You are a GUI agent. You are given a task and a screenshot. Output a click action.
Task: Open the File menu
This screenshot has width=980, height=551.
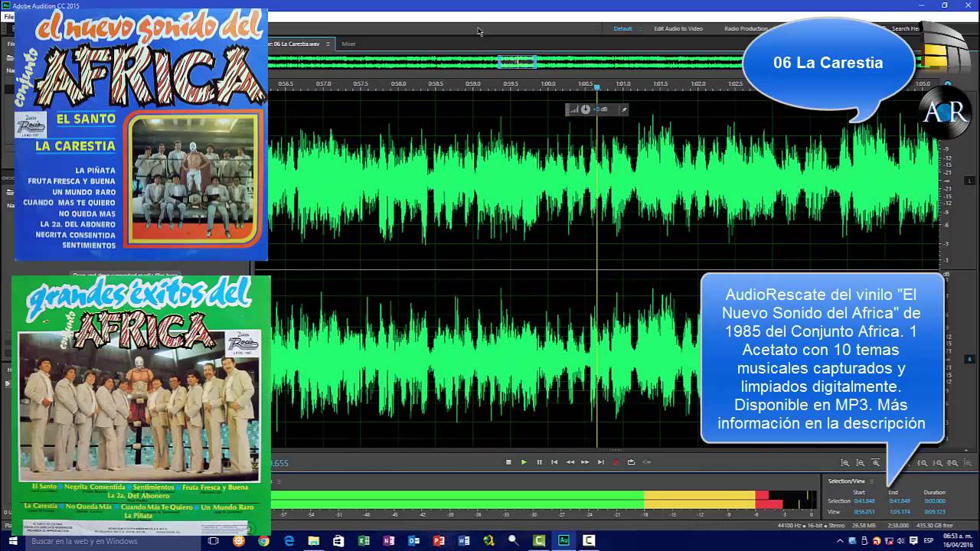pos(8,17)
